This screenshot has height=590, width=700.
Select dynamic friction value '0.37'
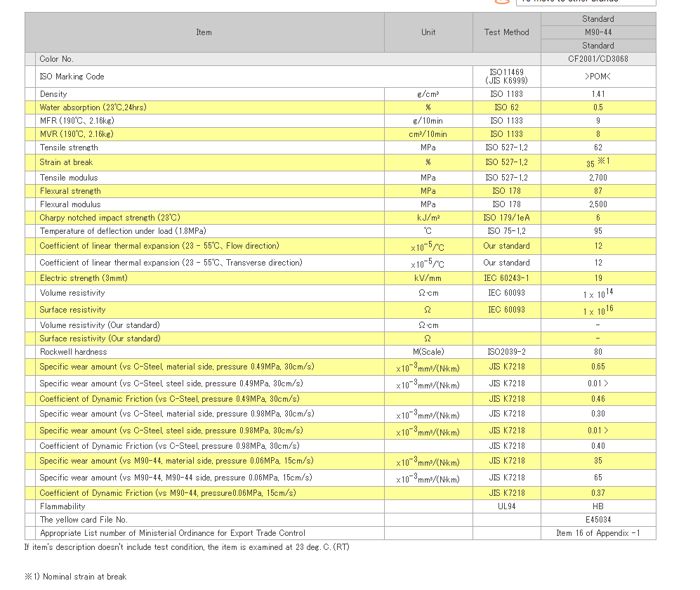(x=598, y=493)
